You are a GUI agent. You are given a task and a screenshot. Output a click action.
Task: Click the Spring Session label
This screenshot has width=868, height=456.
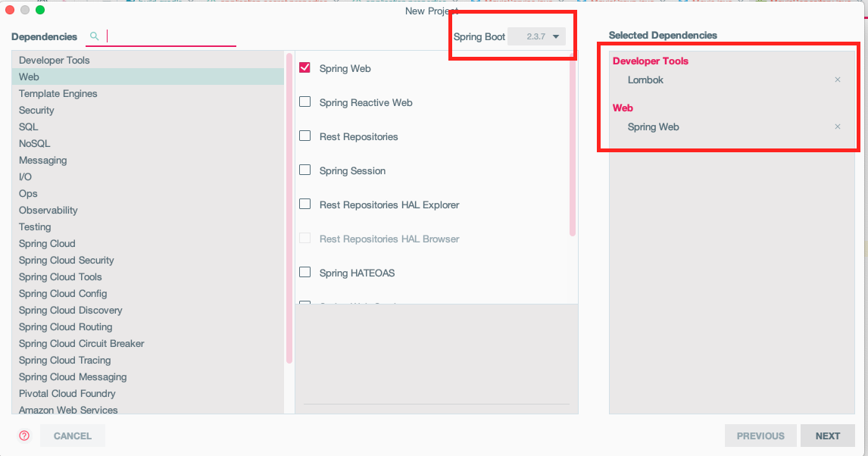(x=353, y=170)
